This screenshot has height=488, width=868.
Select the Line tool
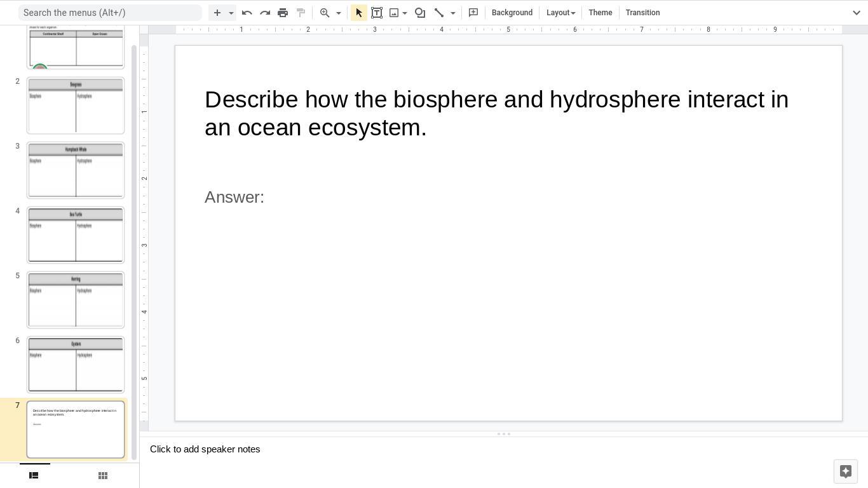(439, 13)
